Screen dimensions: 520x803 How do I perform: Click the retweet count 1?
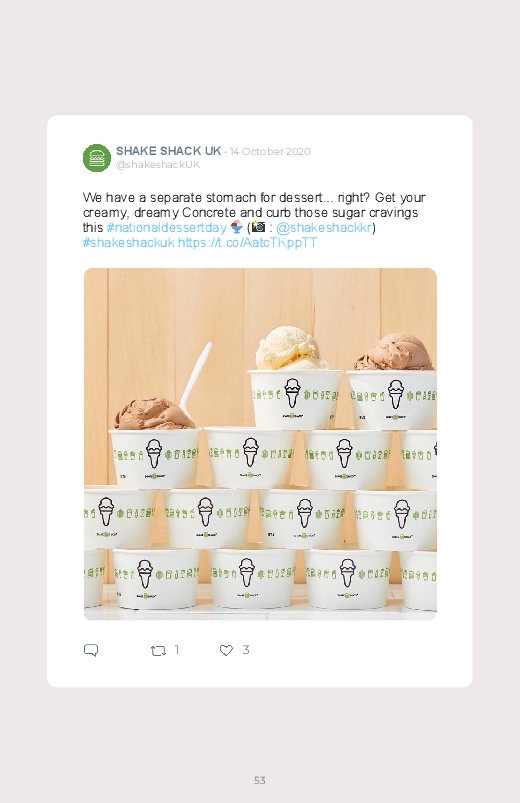coord(177,650)
